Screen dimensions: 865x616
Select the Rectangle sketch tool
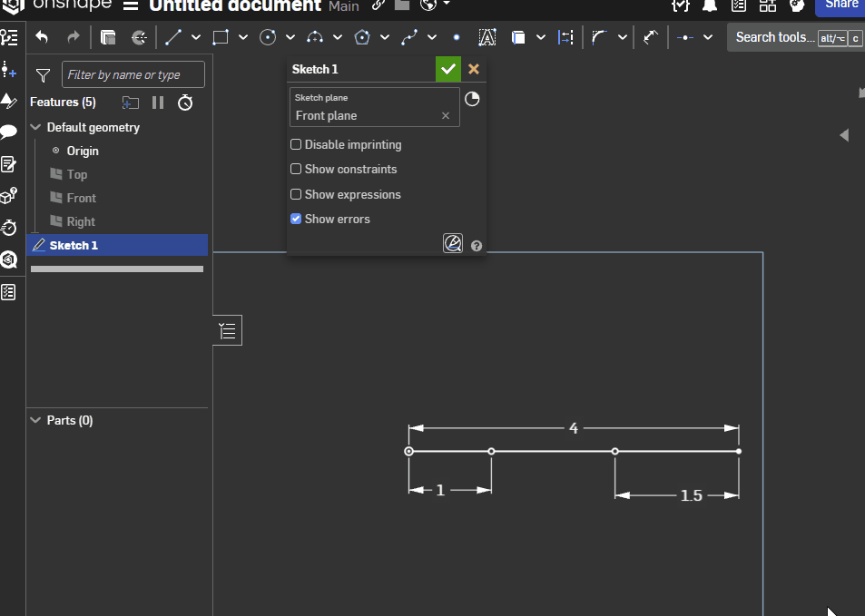pyautogui.click(x=220, y=37)
